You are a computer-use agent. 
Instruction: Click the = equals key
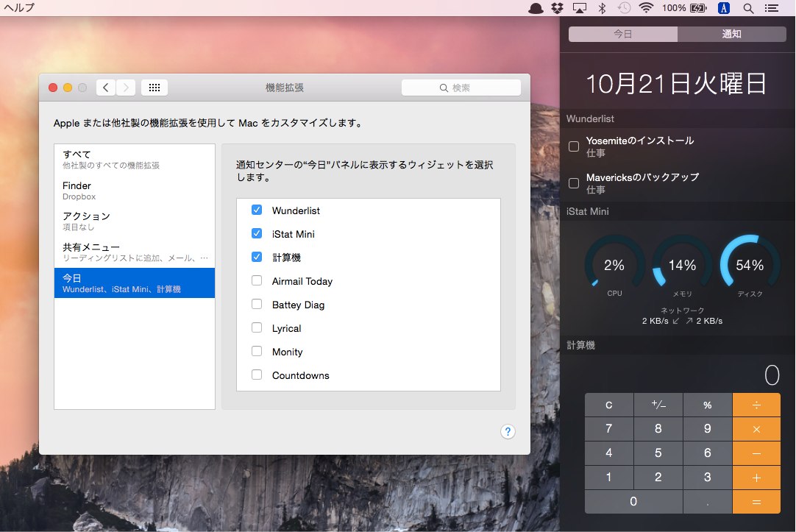coord(756,502)
